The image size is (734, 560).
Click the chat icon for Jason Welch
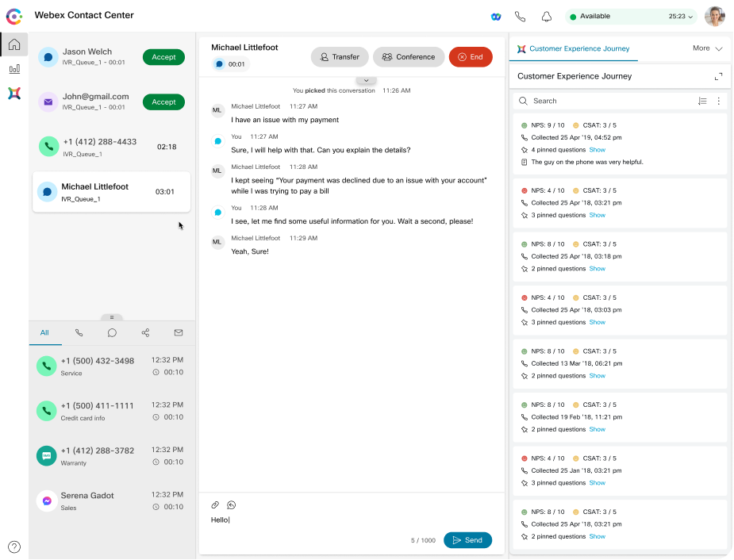click(48, 57)
